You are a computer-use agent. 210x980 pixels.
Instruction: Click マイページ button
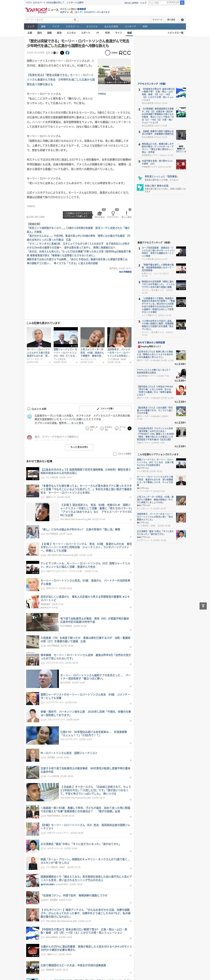coord(157,19)
